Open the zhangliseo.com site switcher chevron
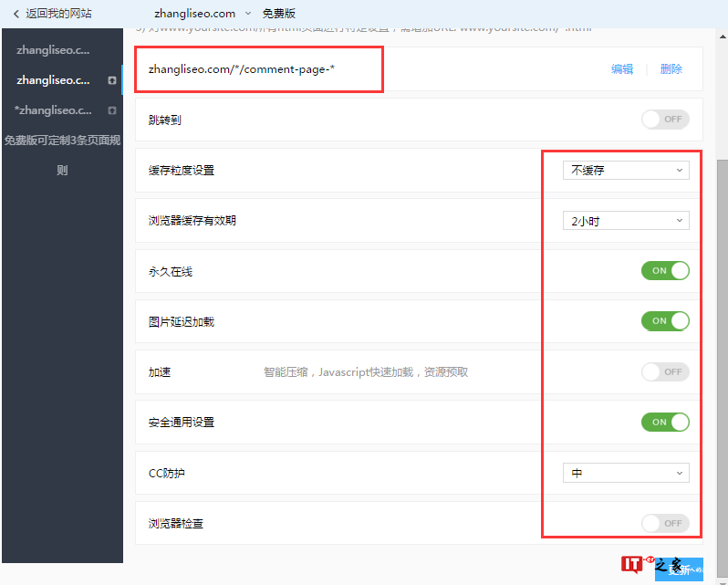Screen dimensions: 728x585 [248, 14]
